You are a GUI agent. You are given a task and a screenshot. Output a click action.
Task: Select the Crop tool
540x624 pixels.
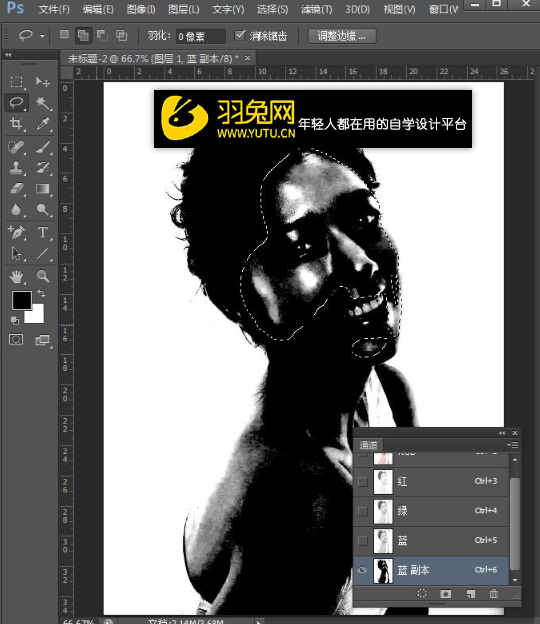click(16, 124)
